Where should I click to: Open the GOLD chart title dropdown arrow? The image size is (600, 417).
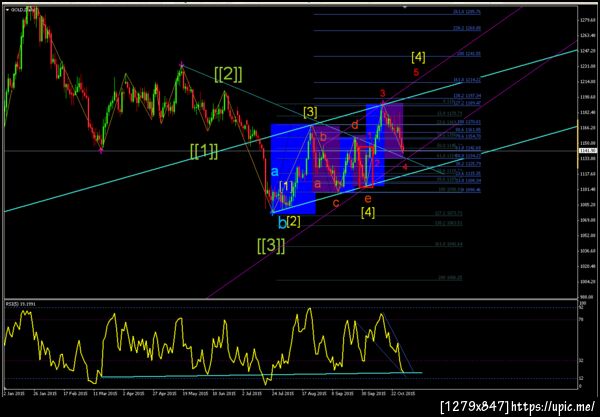(7, 10)
